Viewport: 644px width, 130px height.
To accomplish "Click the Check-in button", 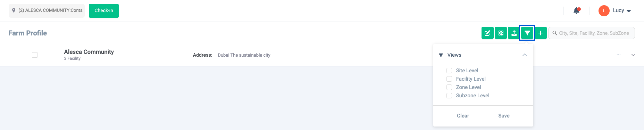I will point(104,11).
